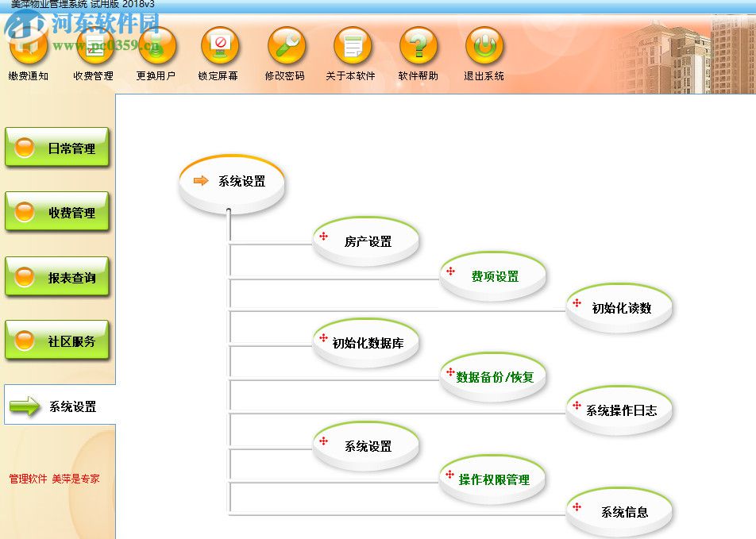Click the 系统设置 root node with the orange arrow
The height and width of the screenshot is (539, 756).
[x=232, y=183]
